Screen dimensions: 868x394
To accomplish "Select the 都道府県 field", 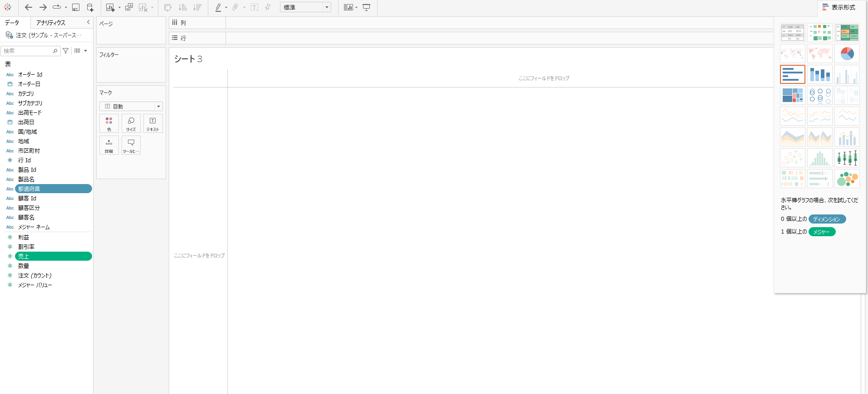I will coord(54,189).
